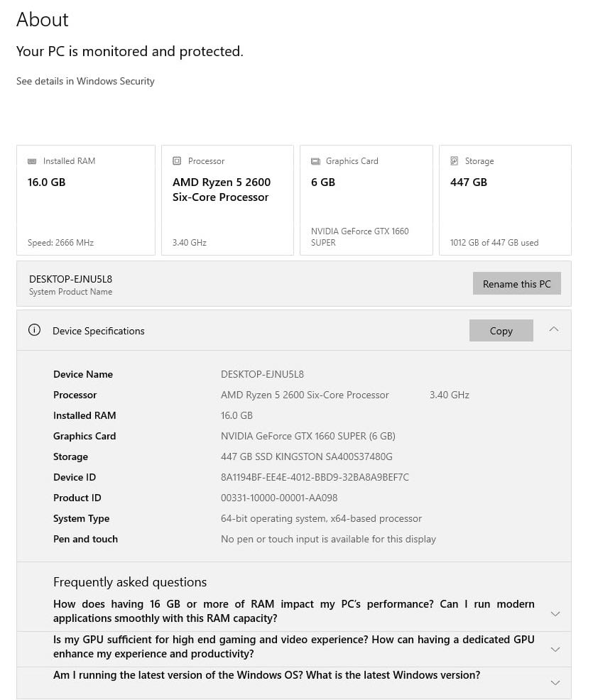Expand the latest Windows version FAQ
Image resolution: width=598 pixels, height=700 pixels.
tap(555, 682)
